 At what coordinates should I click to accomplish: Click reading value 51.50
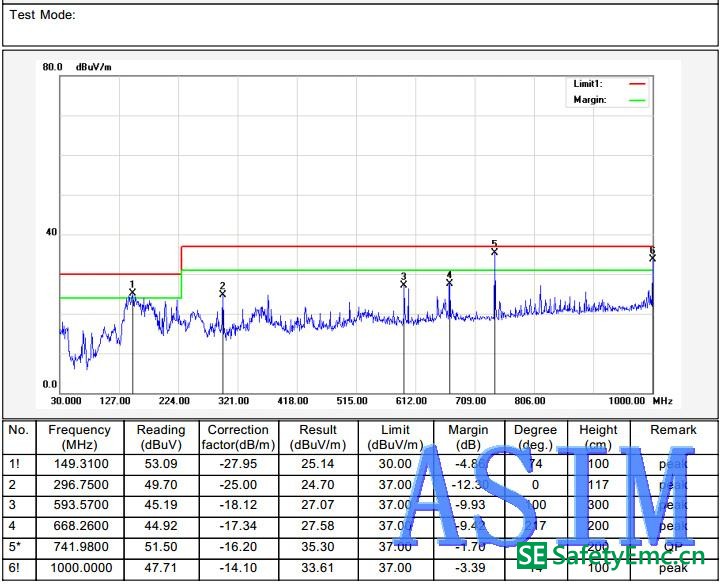(161, 547)
